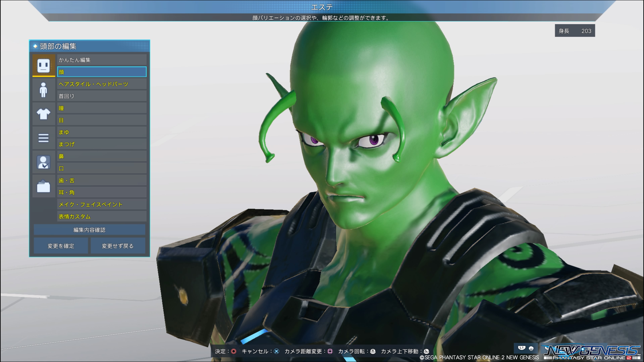This screenshot has height=362, width=644.
Task: Open メイク・フェイスペイント entry
Action: click(102, 204)
